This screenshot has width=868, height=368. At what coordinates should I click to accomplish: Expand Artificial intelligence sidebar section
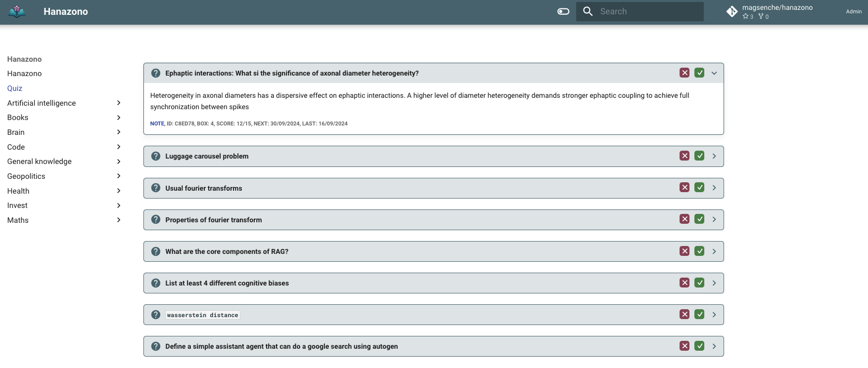coord(118,103)
